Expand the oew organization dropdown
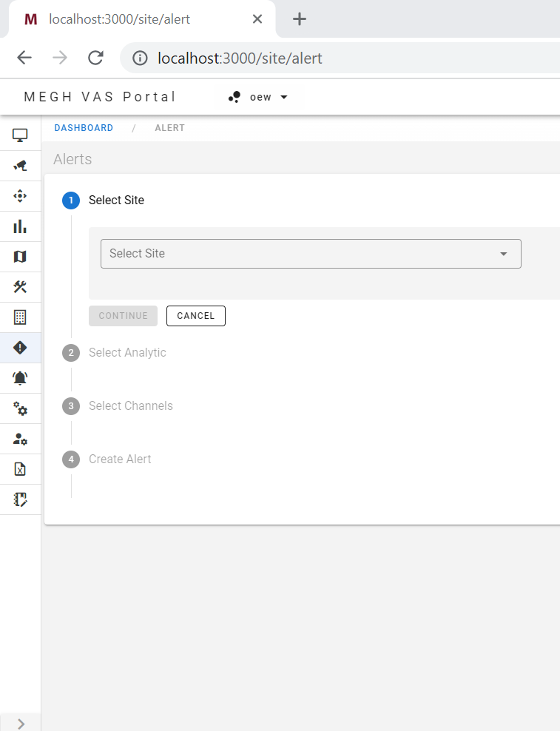 pos(258,97)
